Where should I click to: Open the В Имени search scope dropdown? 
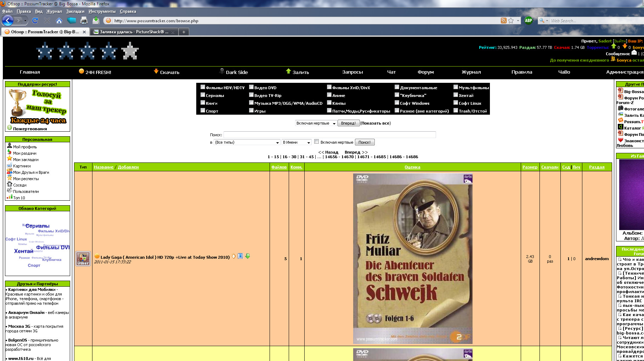tap(296, 142)
